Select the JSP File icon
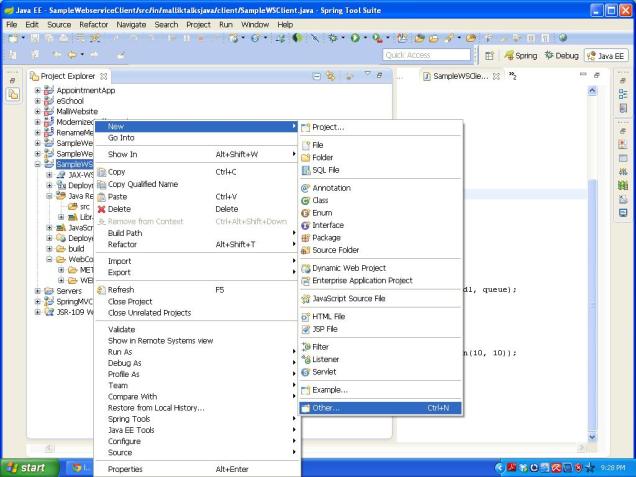The image size is (636, 477). tap(306, 329)
